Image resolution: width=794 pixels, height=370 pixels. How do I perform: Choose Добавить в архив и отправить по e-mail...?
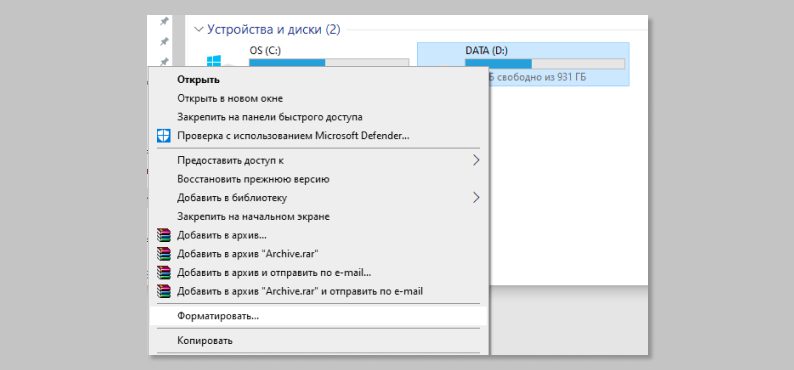(x=274, y=273)
